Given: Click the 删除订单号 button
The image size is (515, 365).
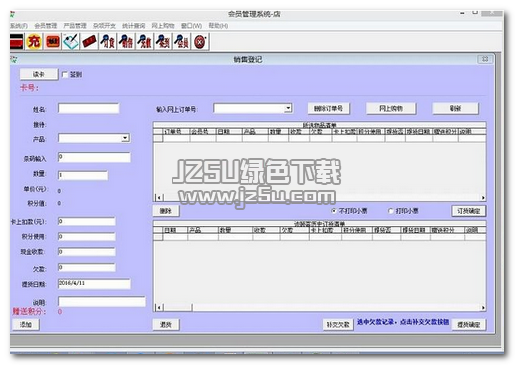Looking at the screenshot, I should point(328,108).
